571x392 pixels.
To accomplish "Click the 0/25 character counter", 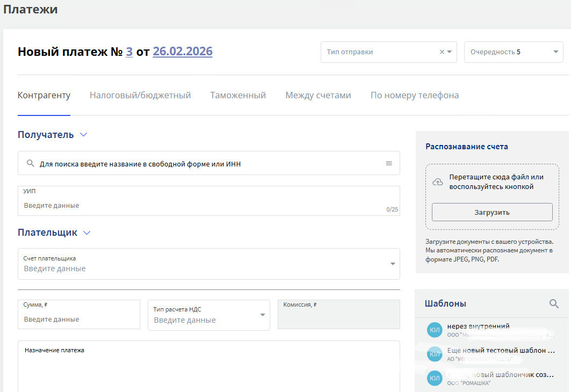I will click(392, 209).
